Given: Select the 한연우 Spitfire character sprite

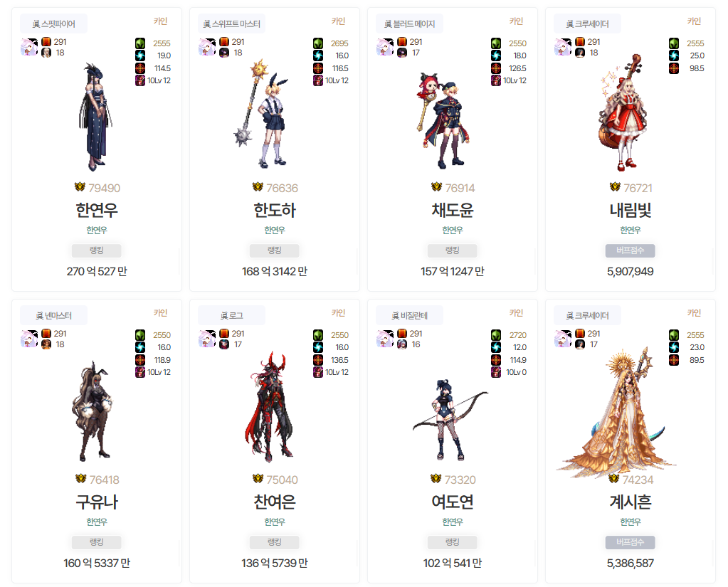Looking at the screenshot, I should pyautogui.click(x=96, y=117).
